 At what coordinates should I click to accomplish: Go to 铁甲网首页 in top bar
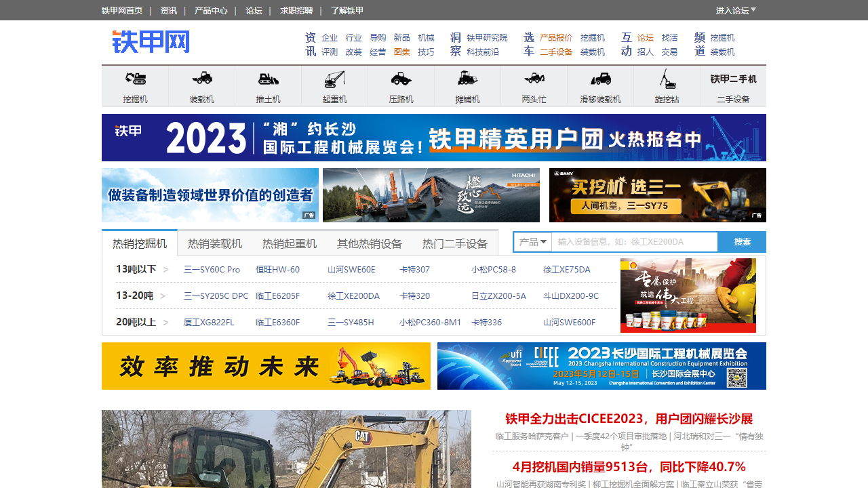coord(122,10)
